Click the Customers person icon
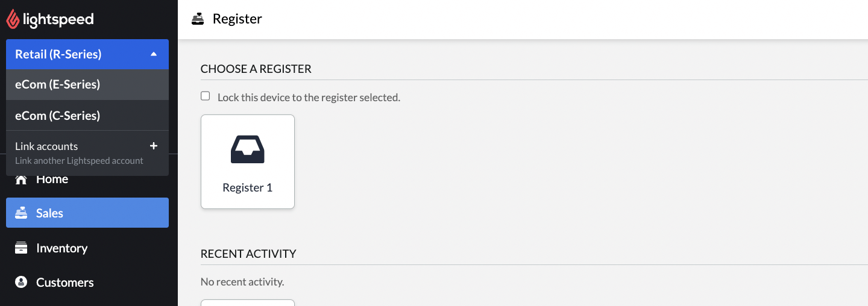The height and width of the screenshot is (306, 868). 21,282
